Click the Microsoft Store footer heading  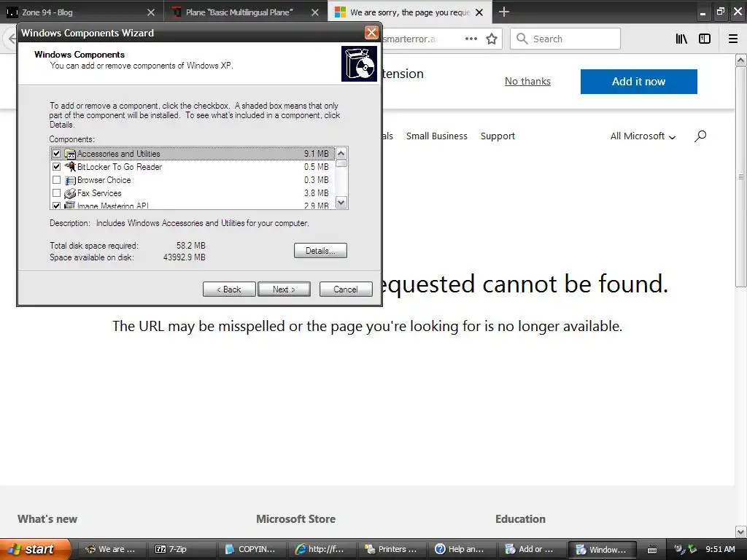coord(296,519)
